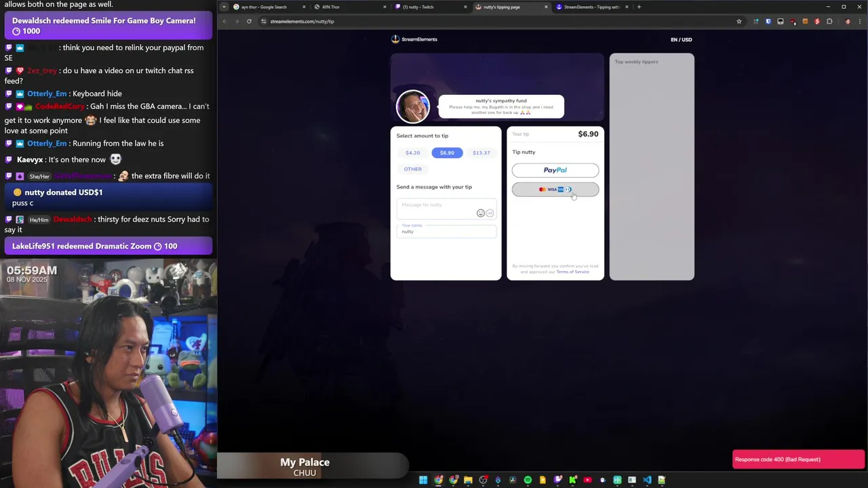This screenshot has width=868, height=488.
Task: Edit the 'Your name' field
Action: click(446, 230)
